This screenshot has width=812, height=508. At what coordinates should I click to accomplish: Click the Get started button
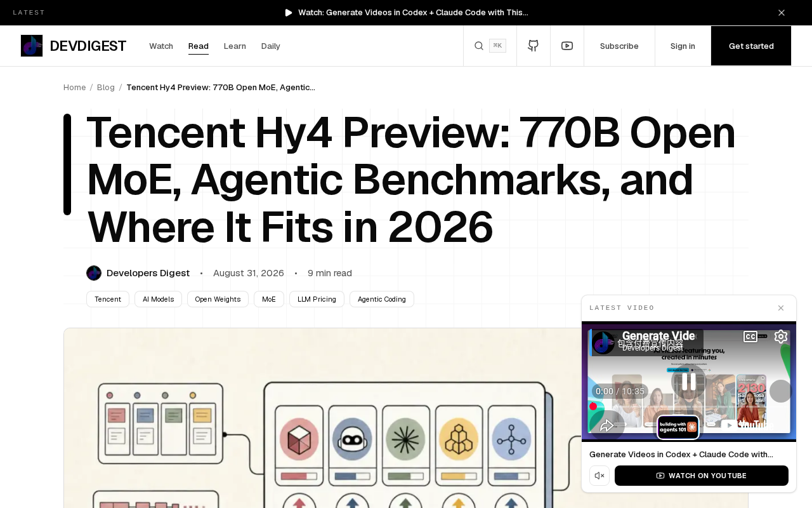pyautogui.click(x=751, y=46)
